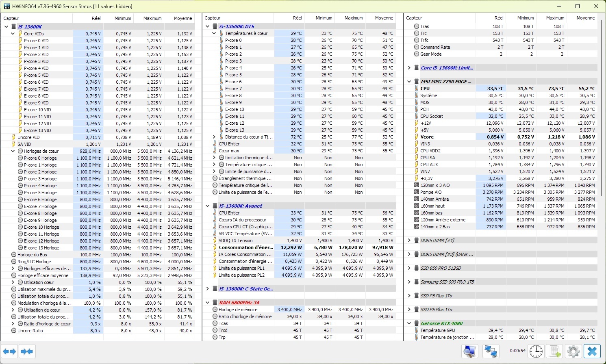
Task: Collapse the GeForce RTX 4080 section
Action: point(409,323)
